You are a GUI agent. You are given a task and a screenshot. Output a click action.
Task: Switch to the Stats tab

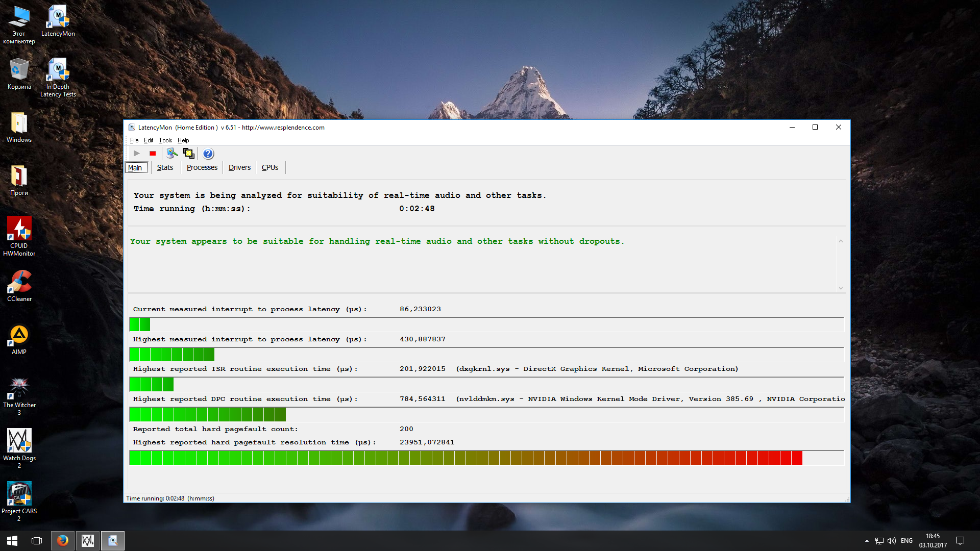165,167
